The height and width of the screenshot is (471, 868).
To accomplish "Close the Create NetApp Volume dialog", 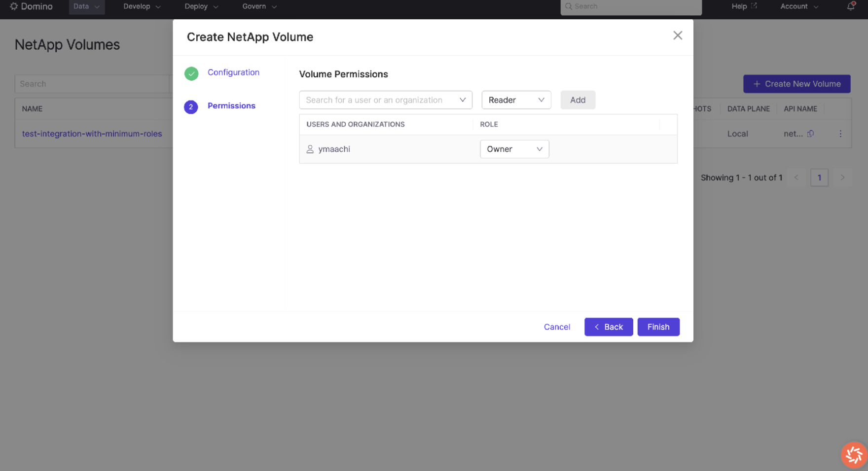I will pos(678,35).
